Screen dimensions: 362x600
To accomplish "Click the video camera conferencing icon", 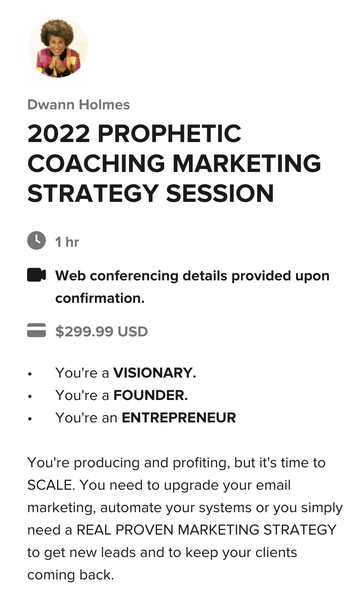I will point(36,275).
